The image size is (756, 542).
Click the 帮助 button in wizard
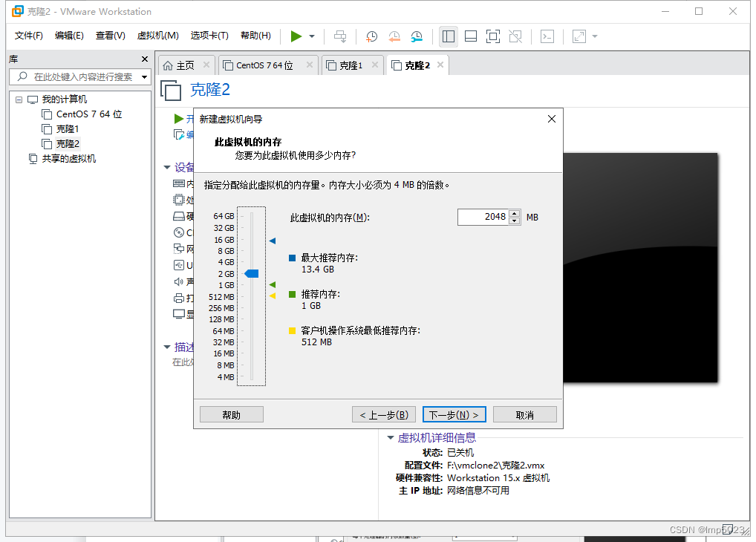pos(232,415)
